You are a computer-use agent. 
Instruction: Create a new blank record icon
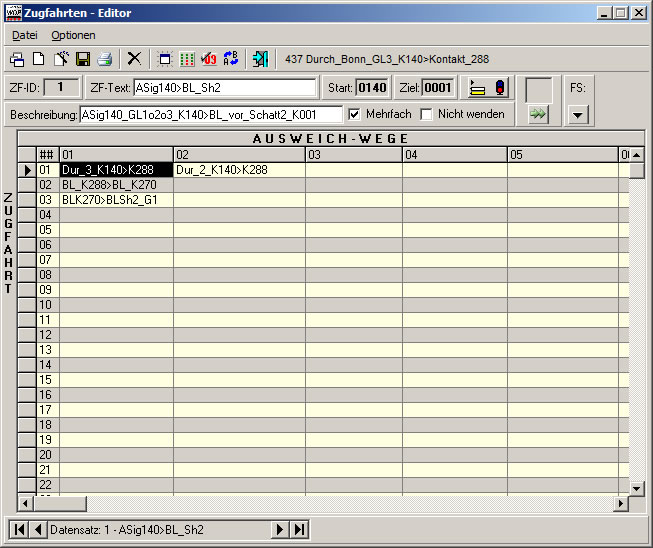point(39,59)
